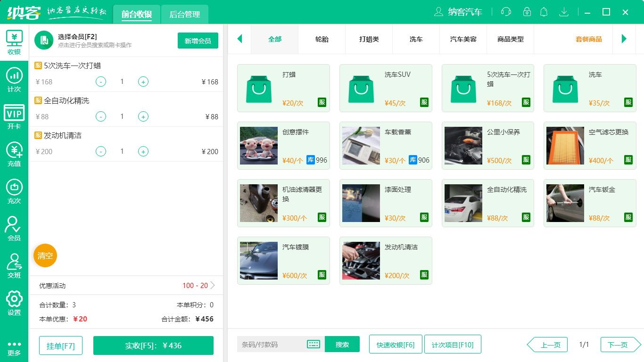Decrease quantity of 发动机清洁
This screenshot has height=362, width=644.
101,151
